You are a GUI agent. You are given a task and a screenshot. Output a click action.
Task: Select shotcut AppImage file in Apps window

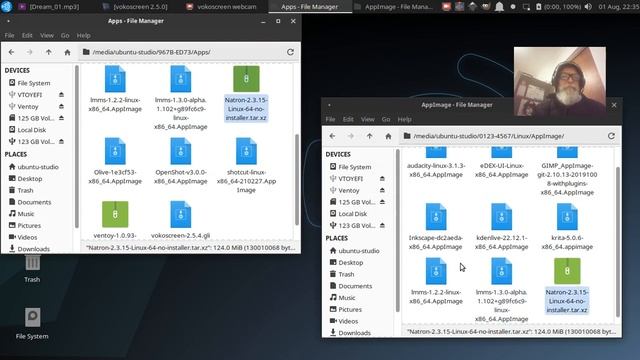[246, 165]
